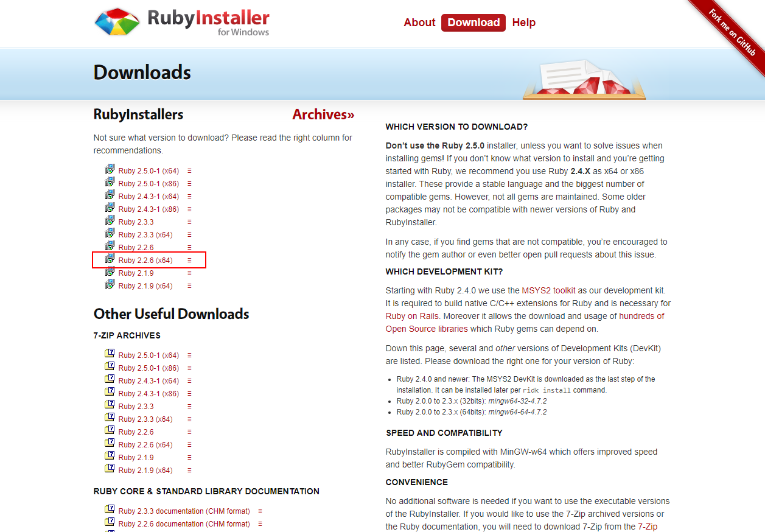
Task: Download Ruby 2.5.0-1 (x86) installer under RubyInstallers
Action: (x=148, y=184)
